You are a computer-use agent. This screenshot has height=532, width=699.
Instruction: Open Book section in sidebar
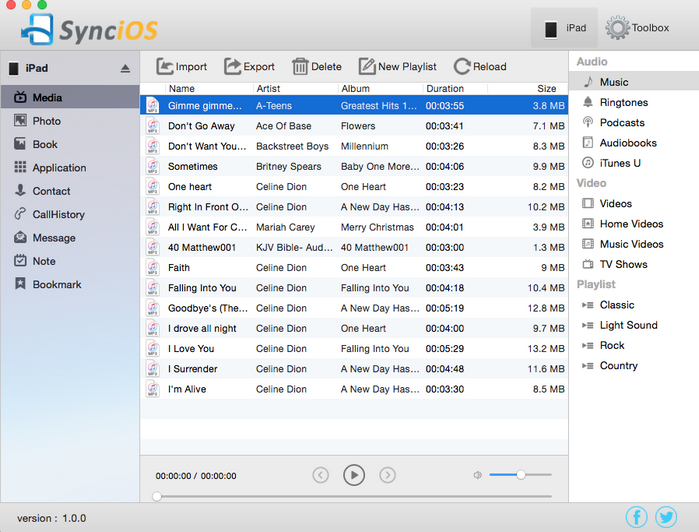pyautogui.click(x=70, y=144)
